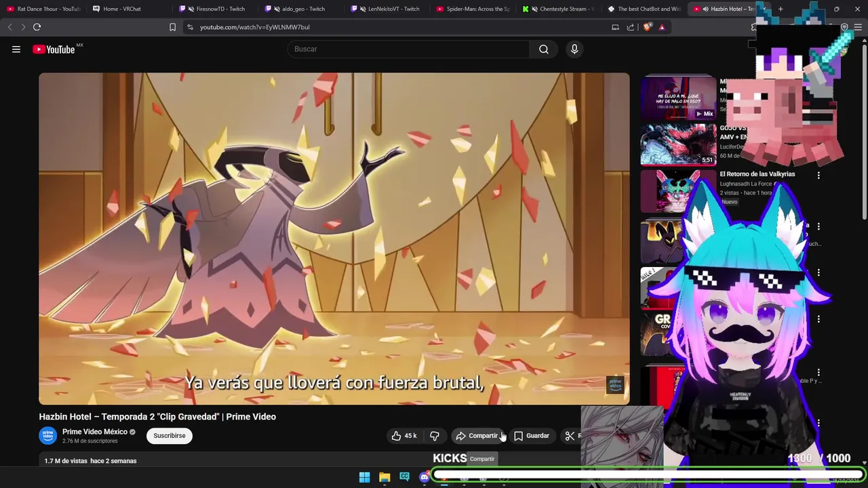Open the 5:51 AMV video thumbnail
Screen dimensions: 868x488
pyautogui.click(x=678, y=144)
